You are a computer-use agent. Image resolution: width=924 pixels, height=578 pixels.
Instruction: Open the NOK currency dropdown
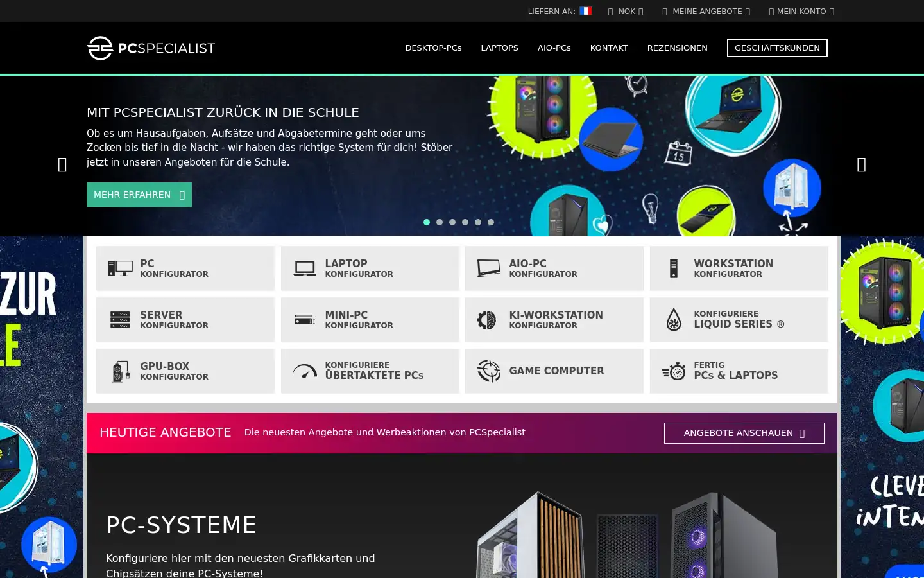tap(626, 12)
